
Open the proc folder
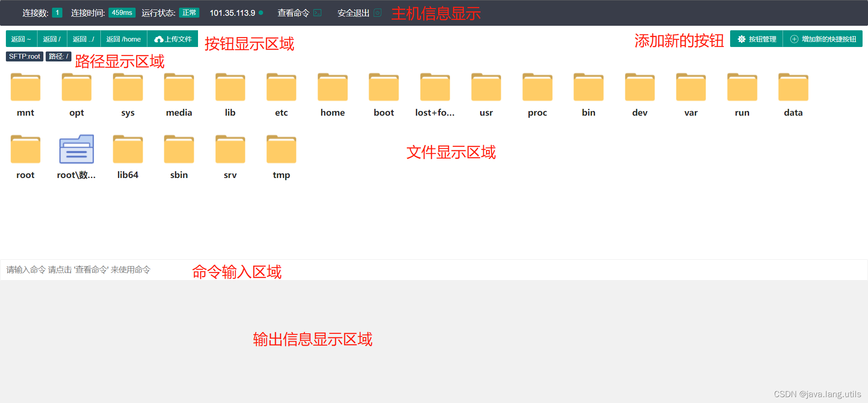[x=538, y=87]
